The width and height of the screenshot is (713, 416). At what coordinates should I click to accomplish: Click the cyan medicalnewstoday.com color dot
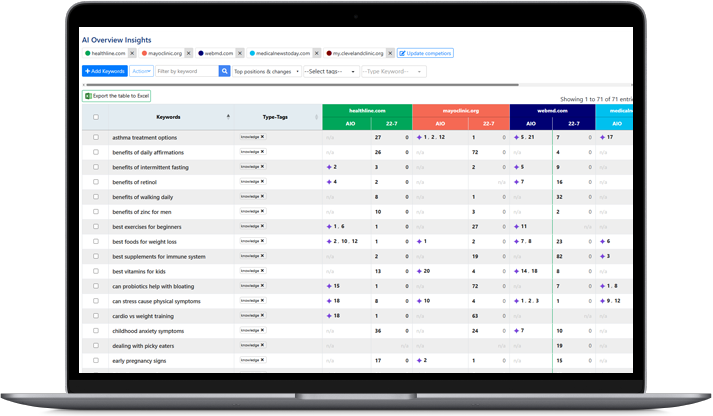pos(252,53)
